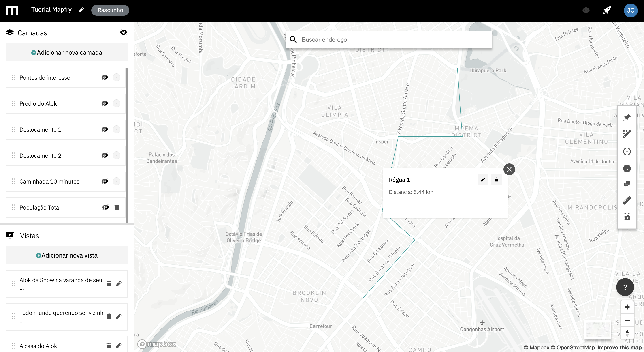Toggle visibility of Caminhada 10 minutos layer
Image resolution: width=644 pixels, height=352 pixels.
pos(105,181)
